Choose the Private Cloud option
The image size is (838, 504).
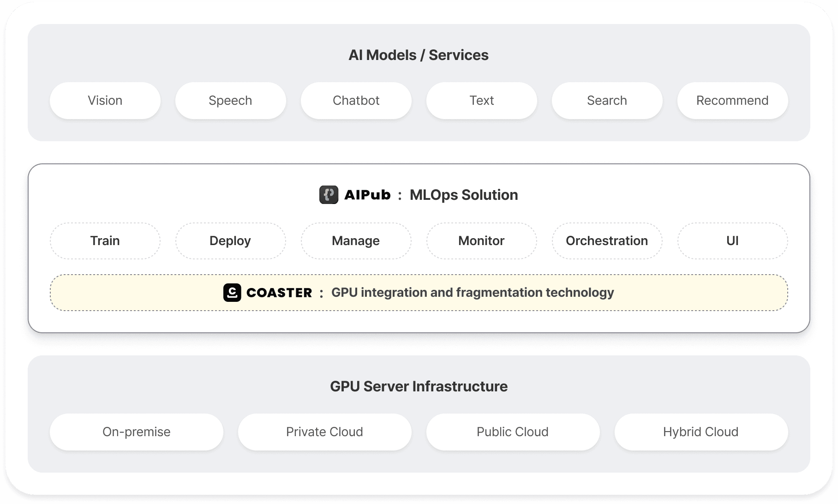coord(324,432)
